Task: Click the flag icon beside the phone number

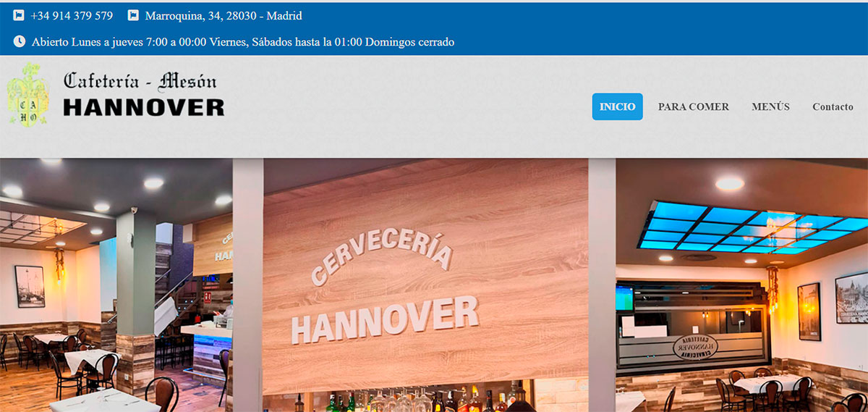Action: [x=19, y=15]
